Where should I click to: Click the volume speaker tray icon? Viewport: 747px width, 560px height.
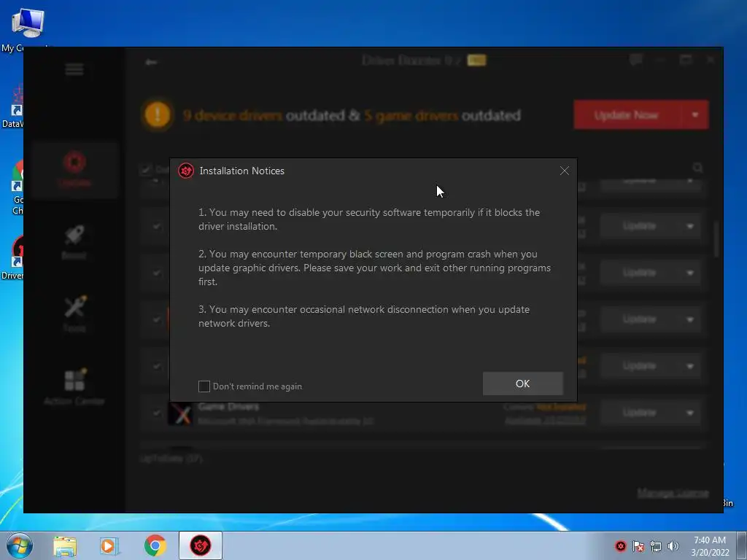tap(673, 546)
